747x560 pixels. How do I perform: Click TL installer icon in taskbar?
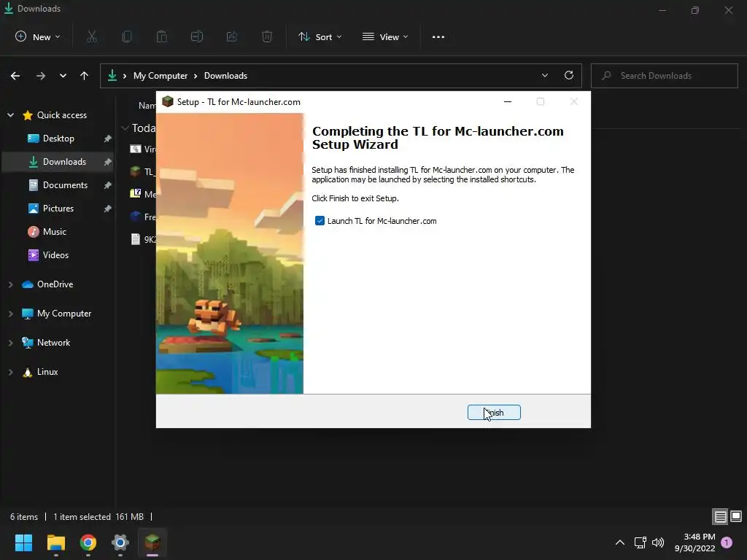pyautogui.click(x=152, y=542)
